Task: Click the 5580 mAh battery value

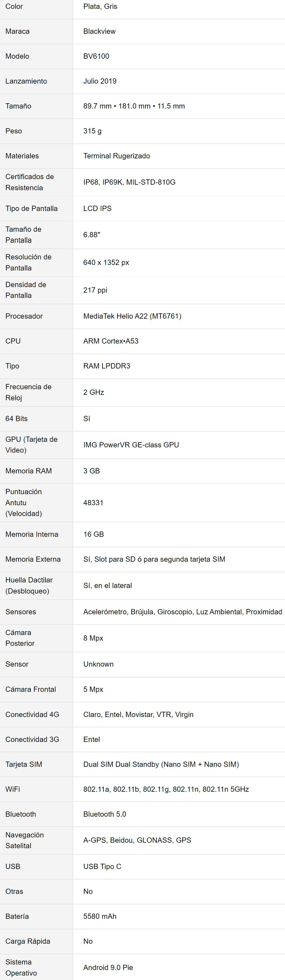Action: click(100, 916)
